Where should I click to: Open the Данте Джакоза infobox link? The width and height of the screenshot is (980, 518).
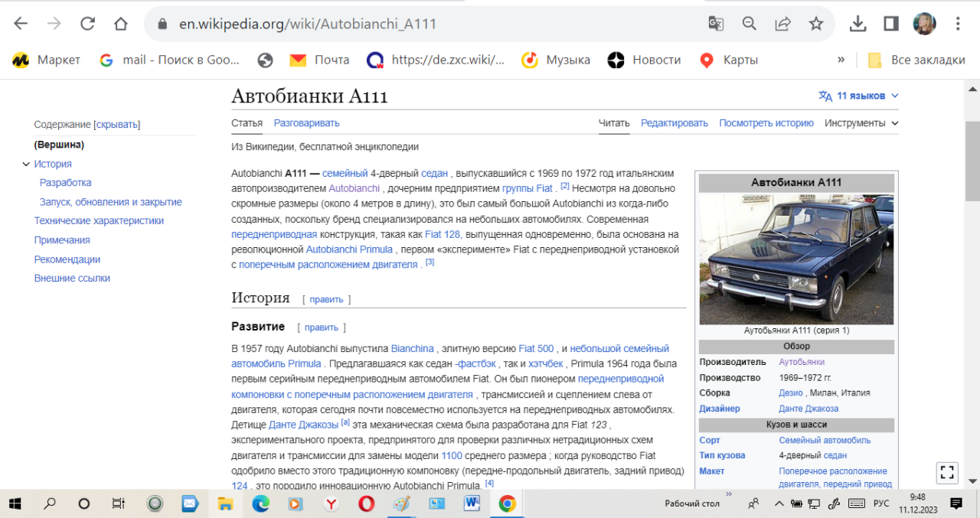(x=808, y=409)
